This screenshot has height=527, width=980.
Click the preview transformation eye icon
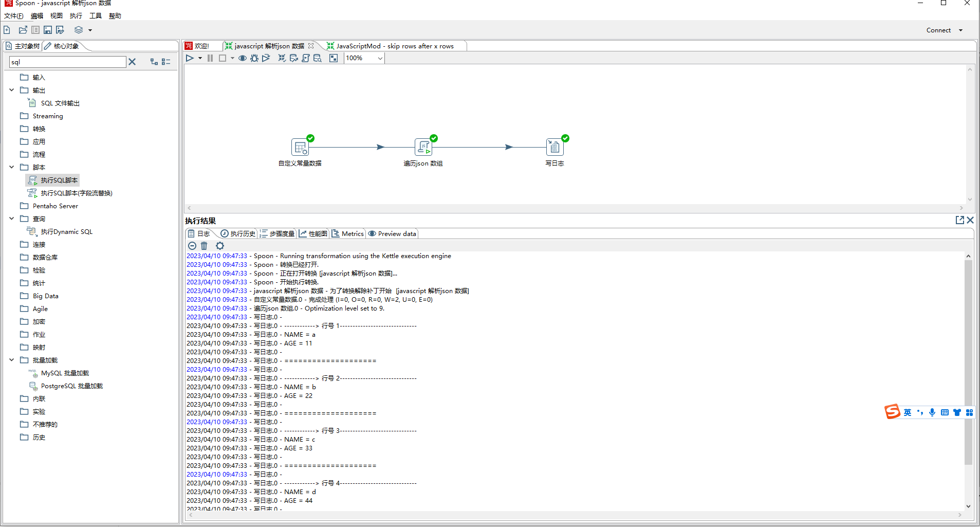pos(243,58)
